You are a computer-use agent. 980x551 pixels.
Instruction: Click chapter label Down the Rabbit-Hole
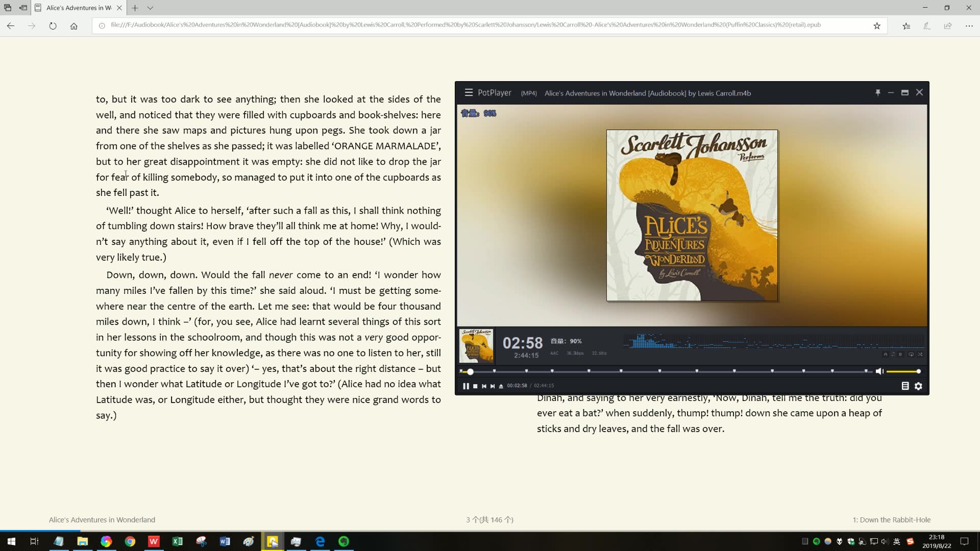(892, 519)
